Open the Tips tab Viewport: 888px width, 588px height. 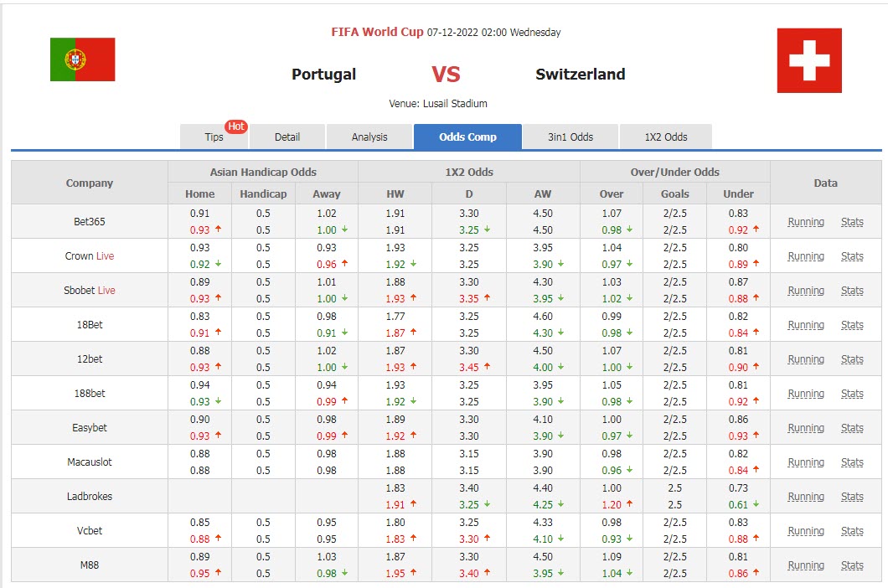coord(214,137)
